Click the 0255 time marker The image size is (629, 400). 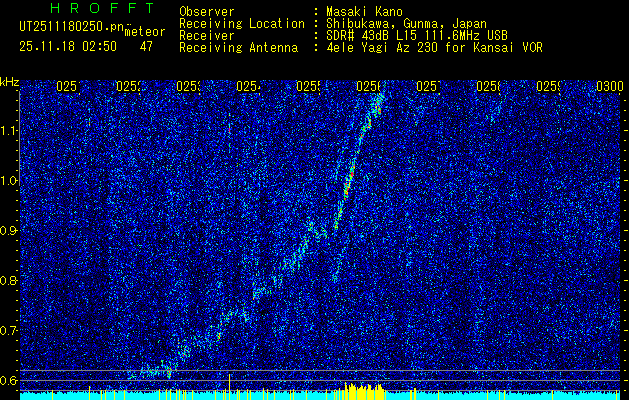308,86
